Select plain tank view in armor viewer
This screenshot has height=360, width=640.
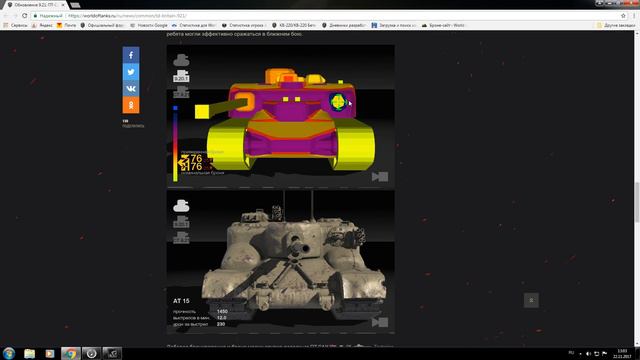[x=181, y=60]
